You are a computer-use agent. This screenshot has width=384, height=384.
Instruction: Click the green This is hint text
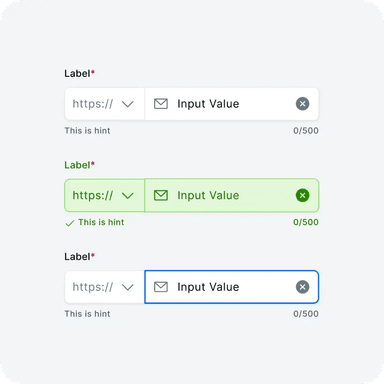coord(101,222)
